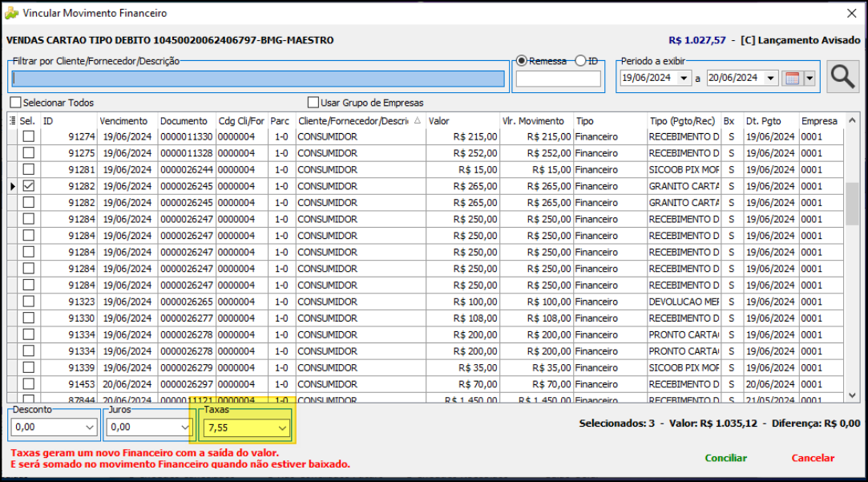The height and width of the screenshot is (482, 868).
Task: Sort by the Vlr. Movimento column header
Action: click(x=536, y=121)
